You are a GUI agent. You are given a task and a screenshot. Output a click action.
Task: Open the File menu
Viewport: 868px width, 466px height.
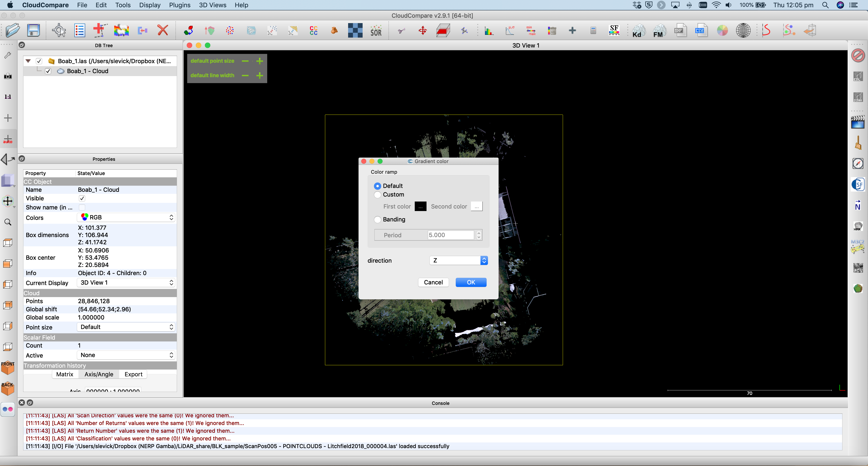82,5
